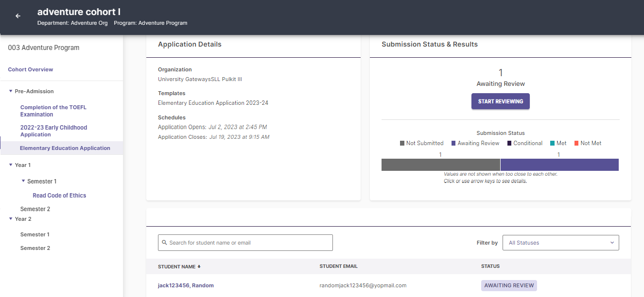Click the Elementary Education Application 2023-24 template
The image size is (644, 297).
click(x=213, y=103)
